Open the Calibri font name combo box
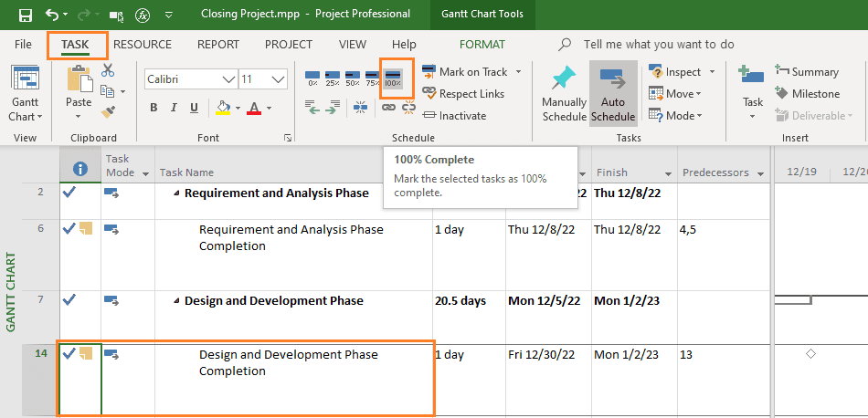 [191, 79]
